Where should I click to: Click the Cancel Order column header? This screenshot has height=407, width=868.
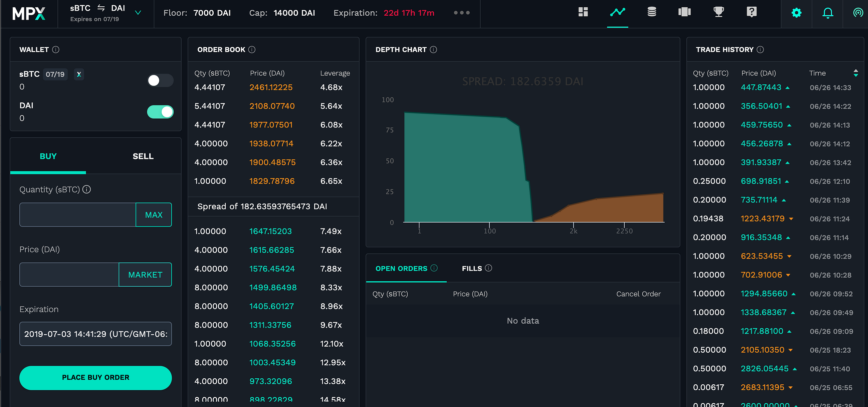638,294
